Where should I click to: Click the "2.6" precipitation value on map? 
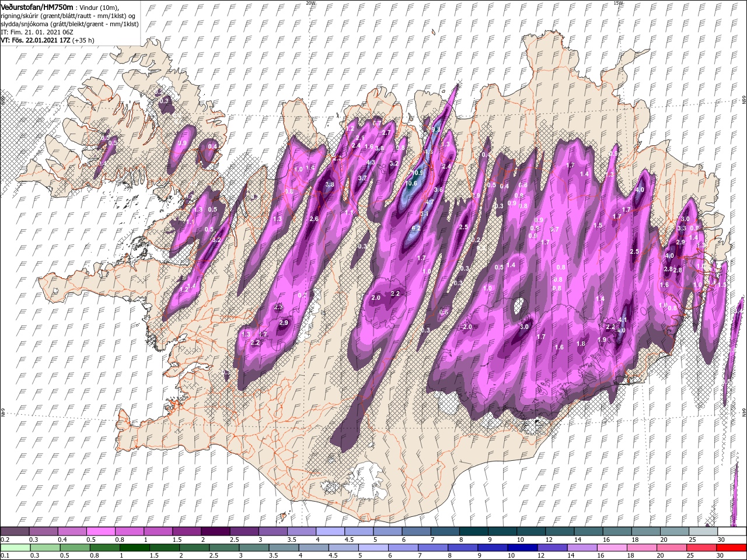click(x=314, y=219)
